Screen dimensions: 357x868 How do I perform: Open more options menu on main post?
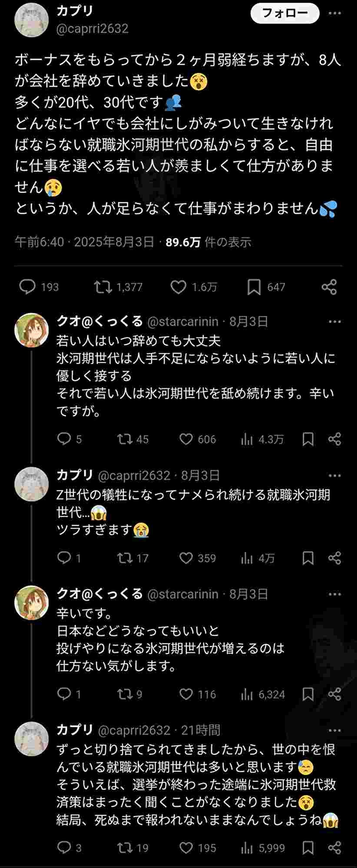pos(334,13)
